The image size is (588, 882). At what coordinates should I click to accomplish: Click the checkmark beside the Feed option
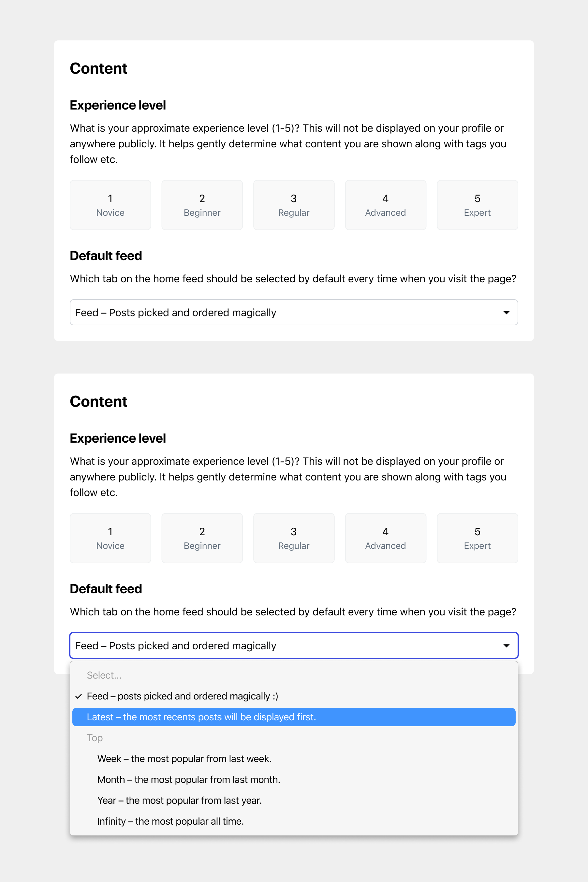[x=79, y=696]
